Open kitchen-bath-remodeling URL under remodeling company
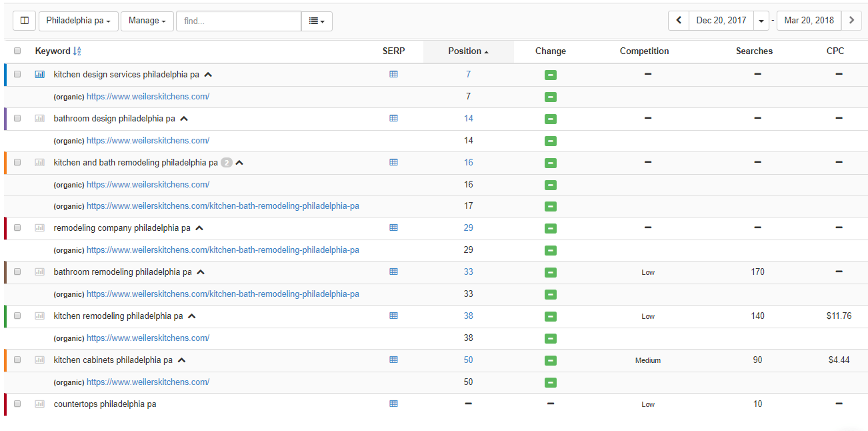 pos(223,250)
